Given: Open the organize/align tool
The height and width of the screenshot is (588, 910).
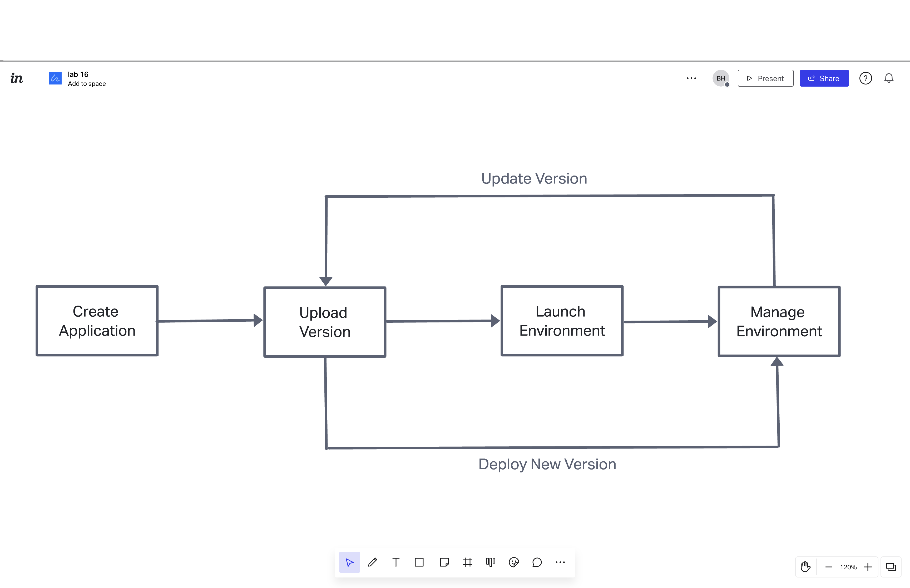Looking at the screenshot, I should pyautogui.click(x=491, y=562).
